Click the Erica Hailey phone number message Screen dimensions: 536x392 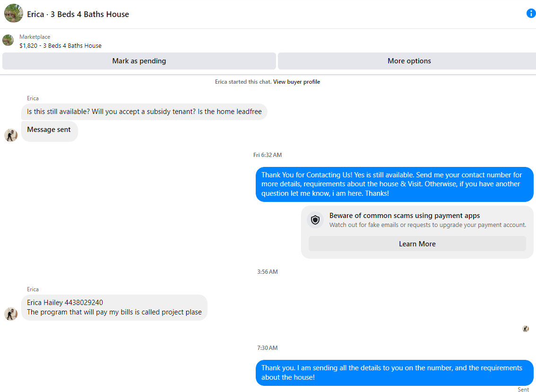pyautogui.click(x=114, y=307)
